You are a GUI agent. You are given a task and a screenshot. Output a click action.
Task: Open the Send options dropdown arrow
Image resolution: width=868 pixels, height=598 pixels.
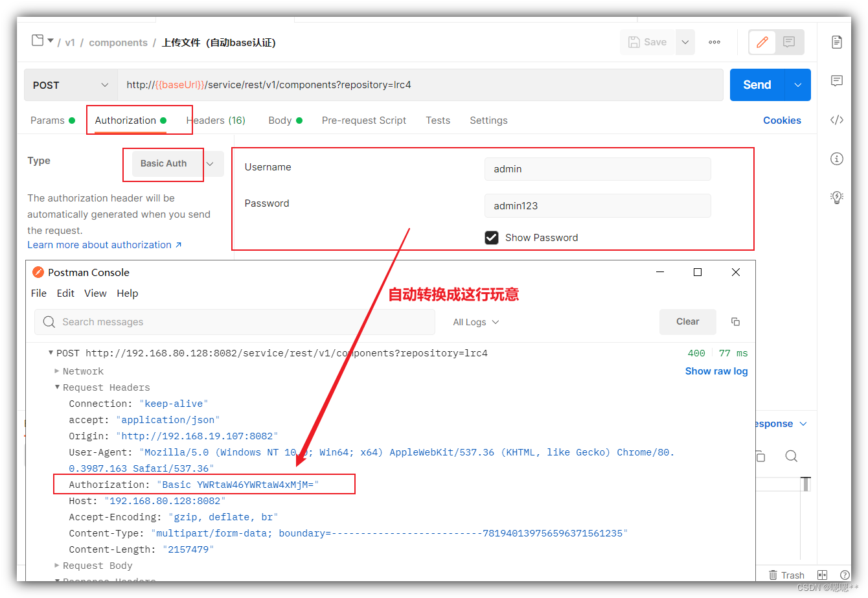pos(798,85)
